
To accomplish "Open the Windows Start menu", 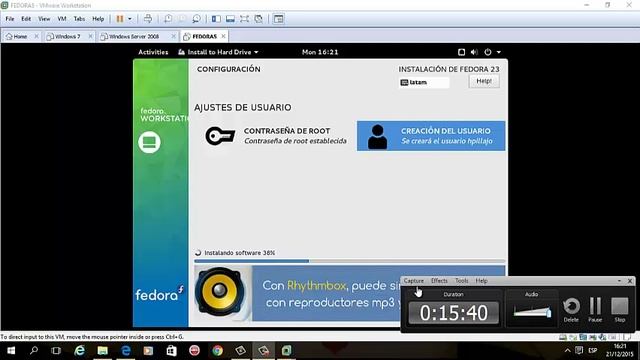I will click(x=11, y=351).
